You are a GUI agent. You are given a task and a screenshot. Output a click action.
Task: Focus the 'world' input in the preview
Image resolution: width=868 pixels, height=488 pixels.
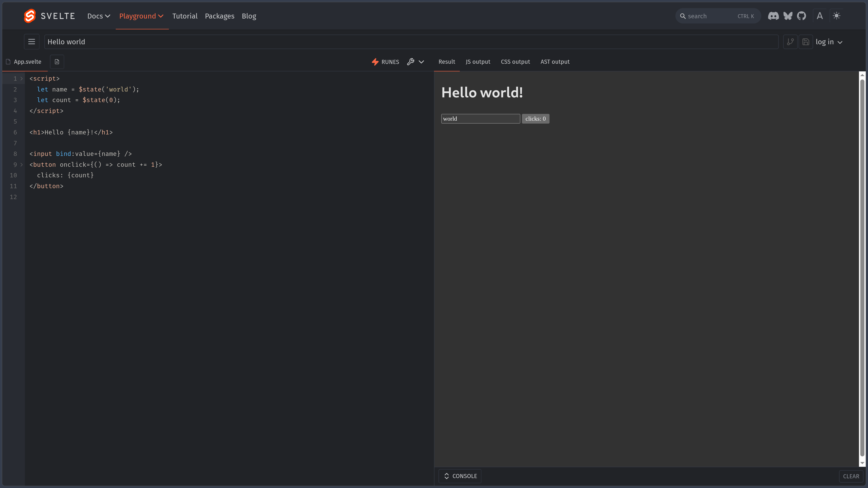tap(481, 119)
